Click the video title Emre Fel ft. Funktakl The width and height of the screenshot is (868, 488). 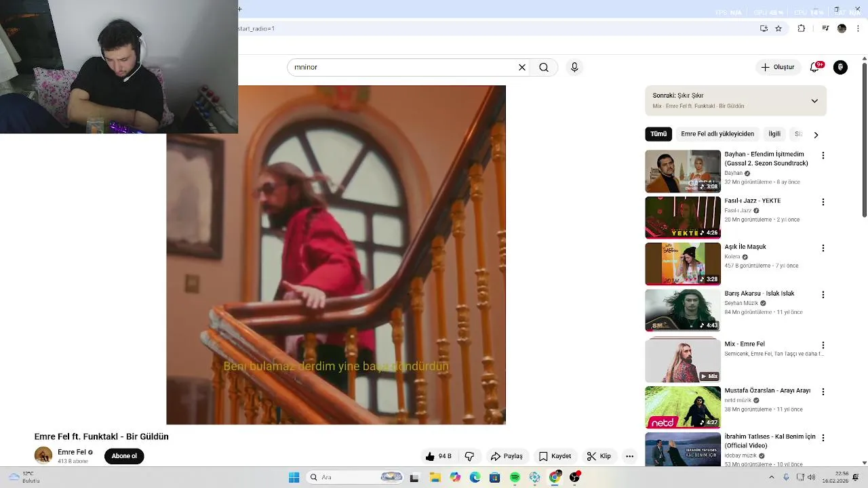coord(102,436)
